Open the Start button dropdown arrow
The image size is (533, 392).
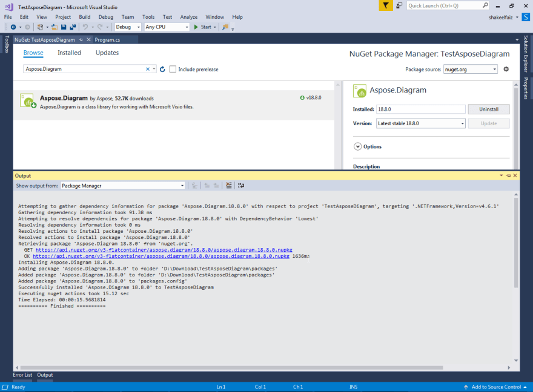(215, 27)
